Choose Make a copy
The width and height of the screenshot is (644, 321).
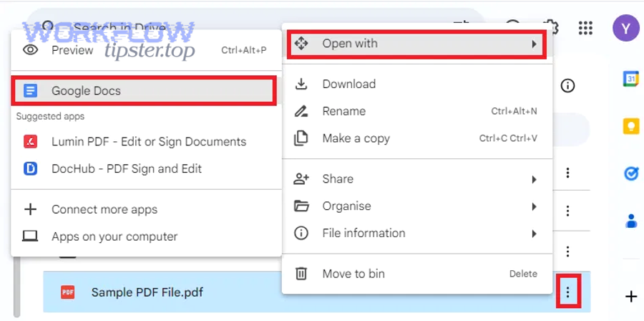point(417,138)
